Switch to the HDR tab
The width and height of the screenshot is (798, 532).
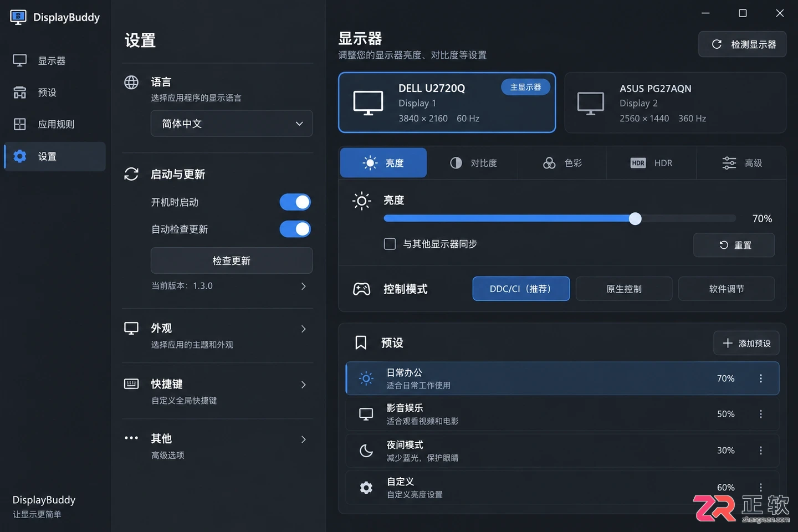(x=651, y=163)
